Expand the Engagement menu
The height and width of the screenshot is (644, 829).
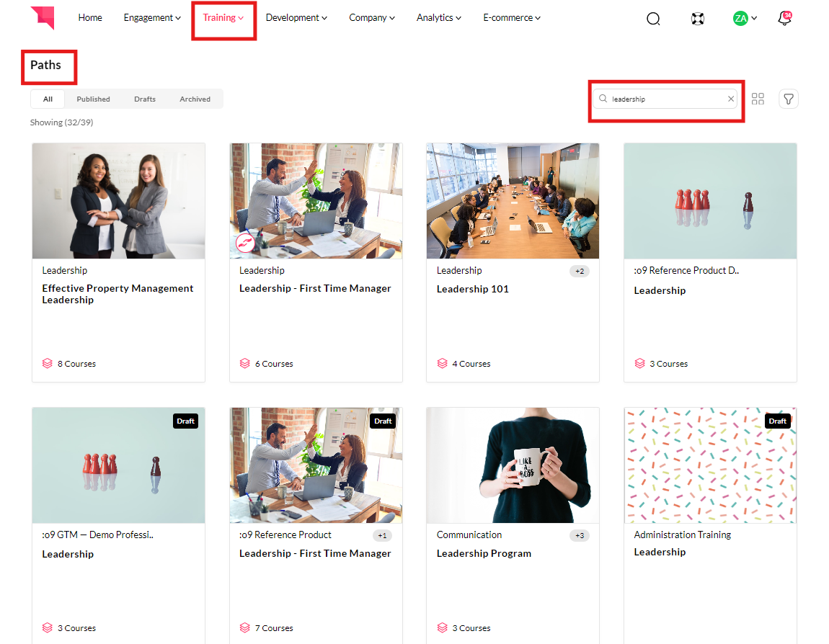(x=152, y=17)
